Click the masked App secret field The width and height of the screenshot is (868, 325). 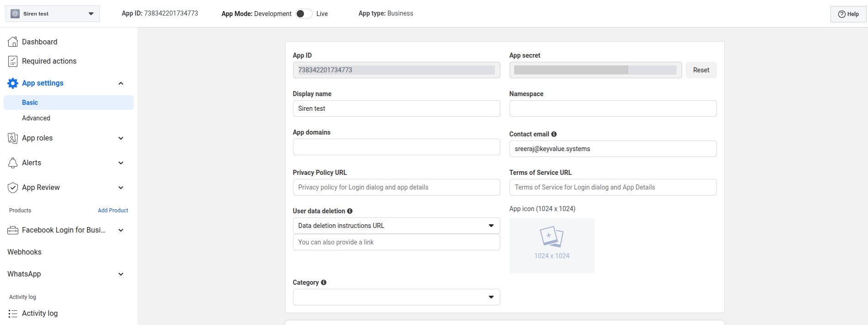pyautogui.click(x=596, y=70)
